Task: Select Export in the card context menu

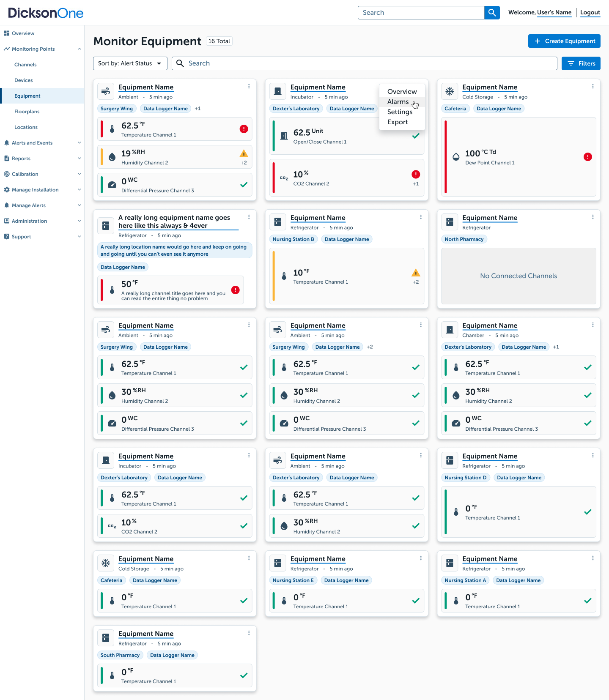Action: [x=402, y=122]
